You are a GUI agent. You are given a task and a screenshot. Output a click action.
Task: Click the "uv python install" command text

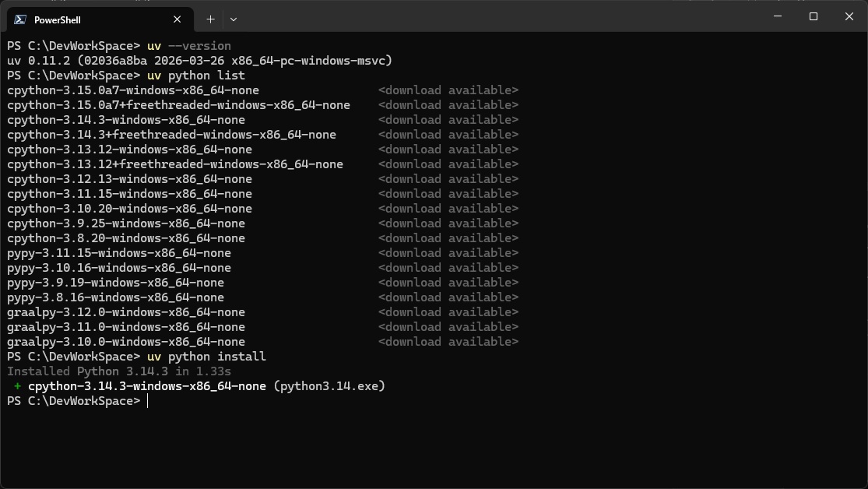(x=206, y=357)
